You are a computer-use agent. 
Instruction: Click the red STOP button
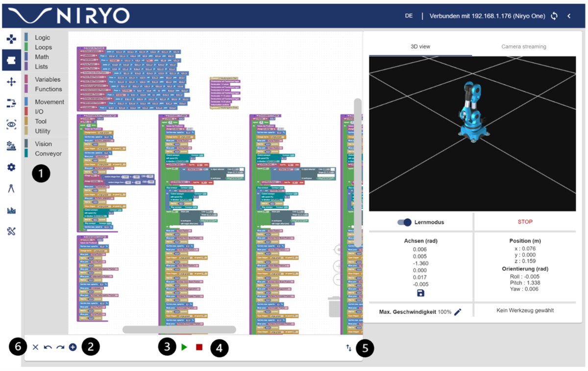(x=525, y=222)
